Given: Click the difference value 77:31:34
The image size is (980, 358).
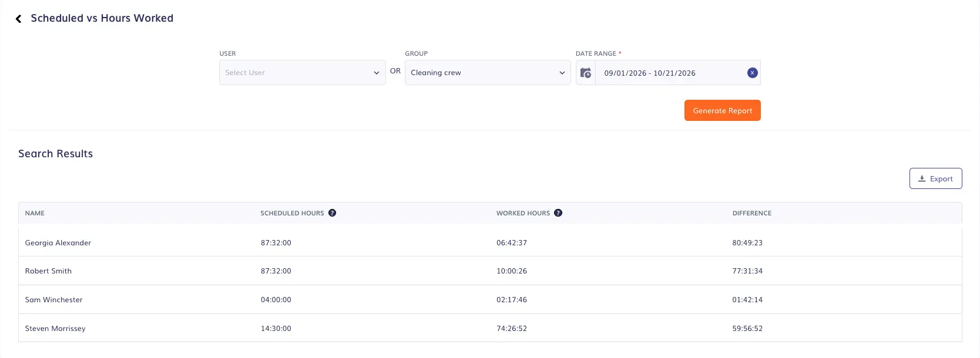Looking at the screenshot, I should [x=747, y=271].
